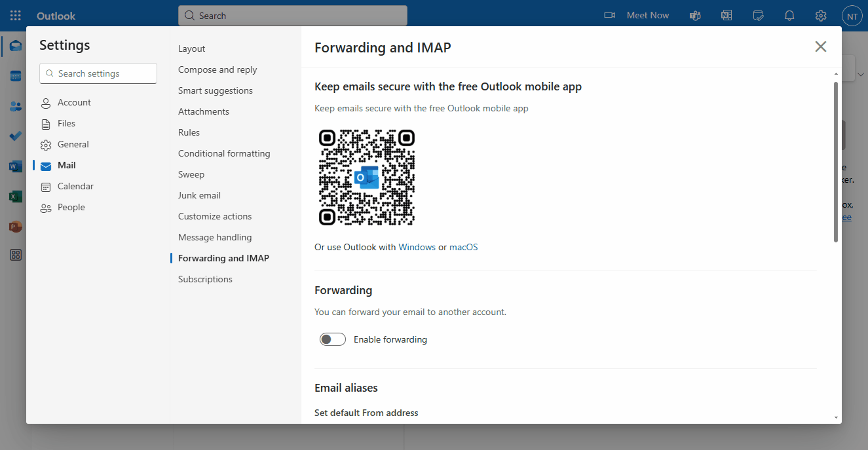
Task: Click the scrollbar down arrow in settings
Action: point(836,417)
